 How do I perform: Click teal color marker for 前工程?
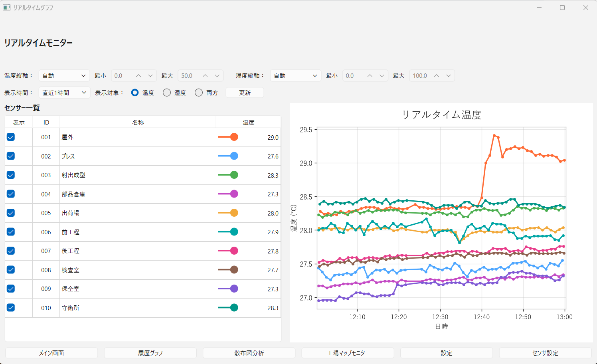(234, 232)
